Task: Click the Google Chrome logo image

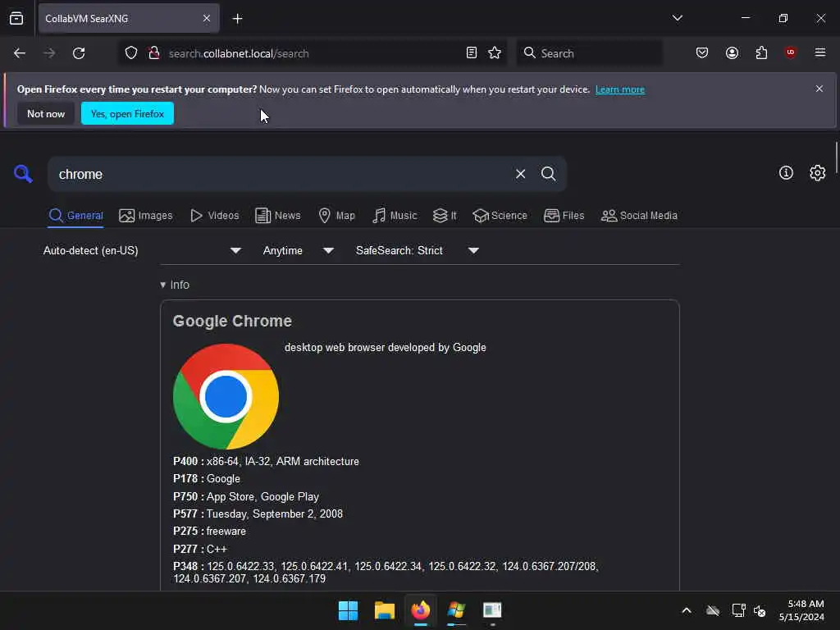Action: pos(226,396)
